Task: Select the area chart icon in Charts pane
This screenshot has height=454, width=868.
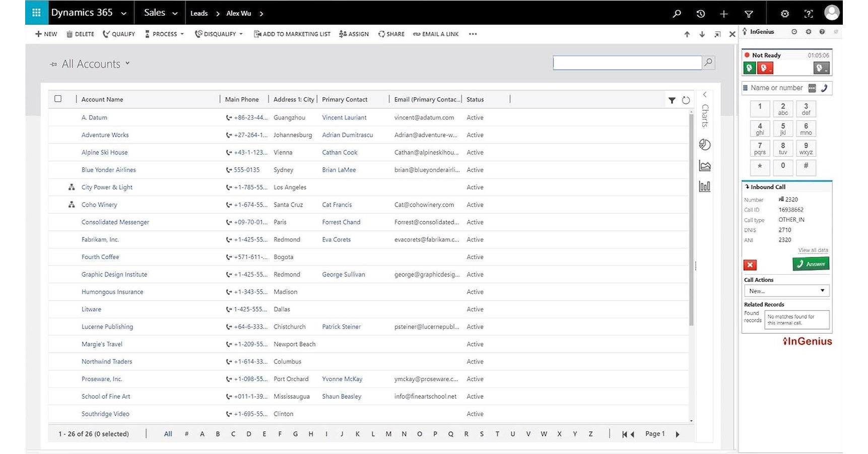Action: pyautogui.click(x=705, y=165)
